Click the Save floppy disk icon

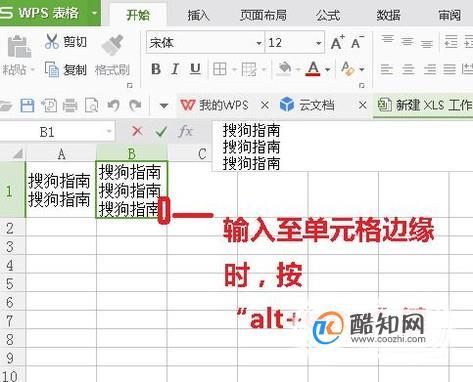click(x=27, y=105)
